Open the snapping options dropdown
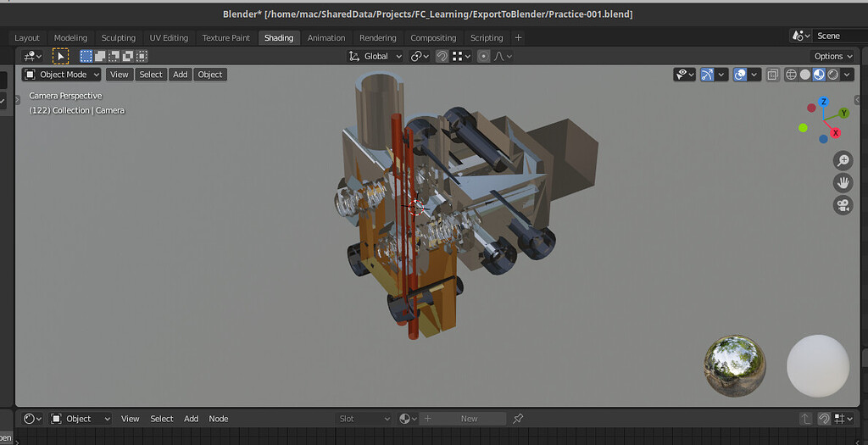Screen dimensions: 868x445 (x=462, y=56)
